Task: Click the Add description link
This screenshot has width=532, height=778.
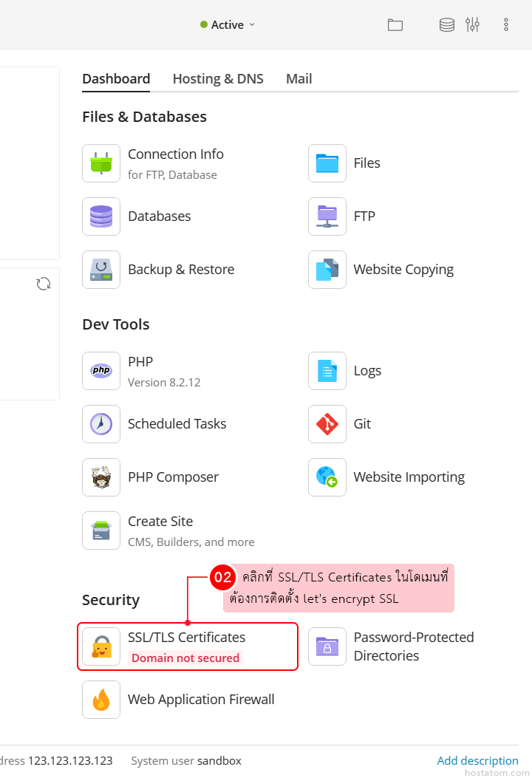Action: pos(477,760)
